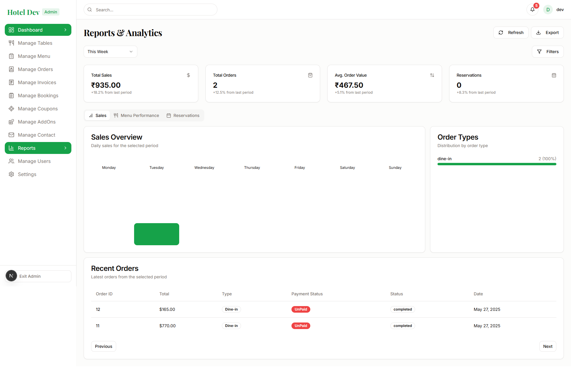Select the Sales tab
Viewport: 571px width, 392px height.
click(98, 115)
